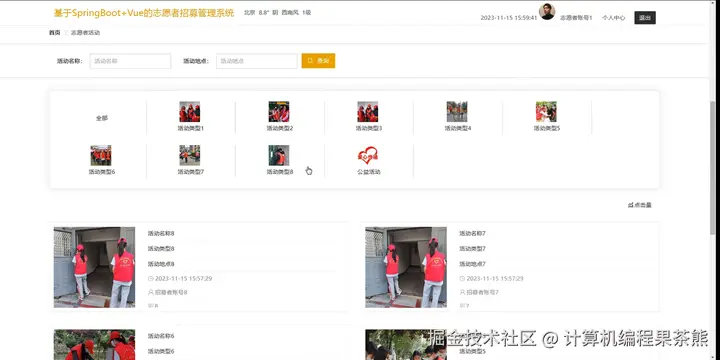Select the 活动类型7 category icon

pyautogui.click(x=190, y=155)
